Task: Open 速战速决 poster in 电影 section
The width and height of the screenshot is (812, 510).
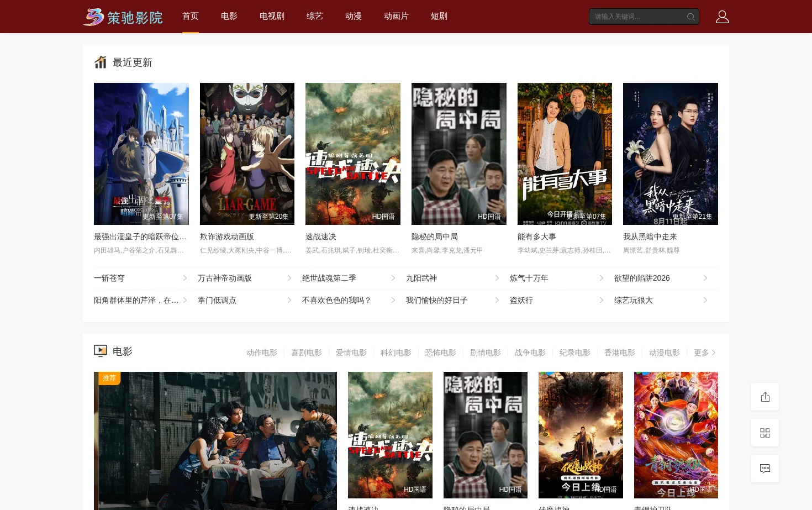Action: (390, 435)
